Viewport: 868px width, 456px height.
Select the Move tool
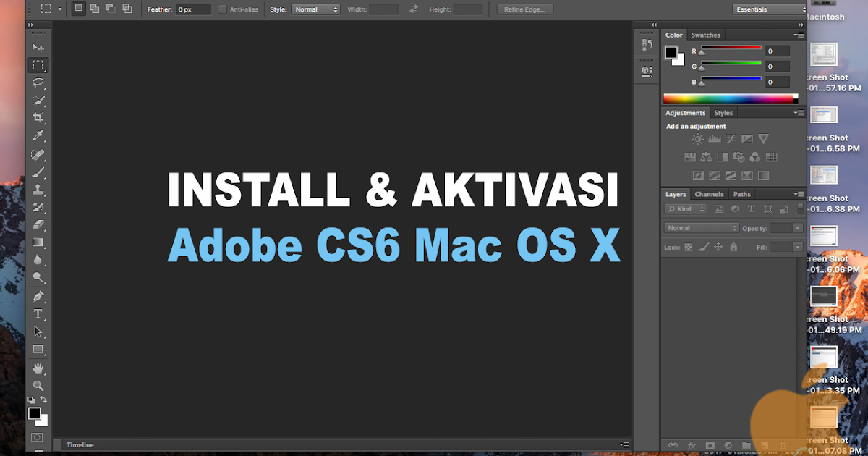[38, 46]
